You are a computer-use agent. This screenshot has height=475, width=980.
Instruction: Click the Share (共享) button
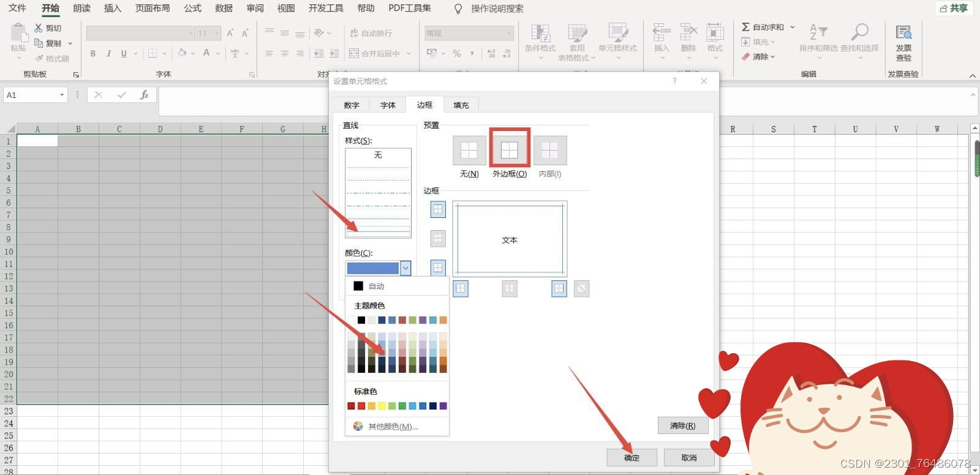pos(954,8)
